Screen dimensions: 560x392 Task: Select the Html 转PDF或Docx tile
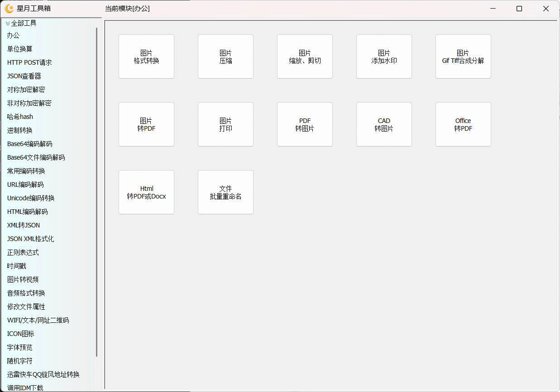[x=146, y=192]
